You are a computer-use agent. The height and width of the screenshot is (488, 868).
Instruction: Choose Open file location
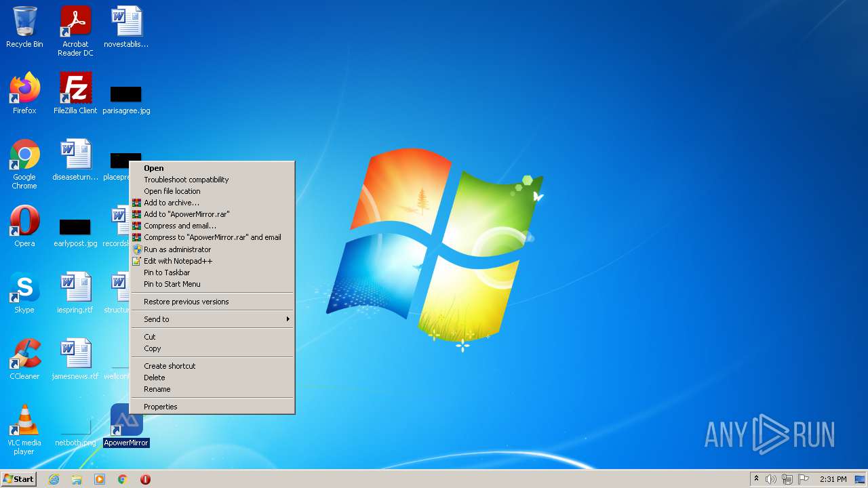pyautogui.click(x=212, y=191)
